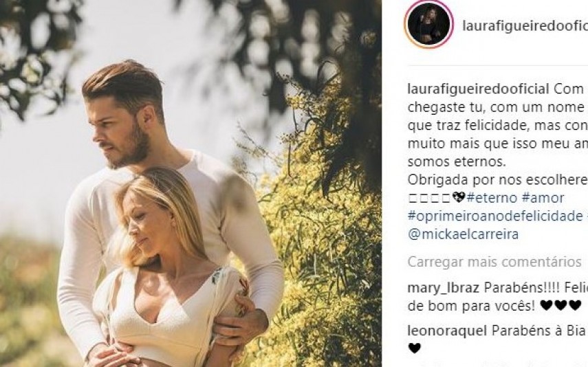Click the caption text 'somos eternos.'
The width and height of the screenshot is (588, 367).
[x=457, y=162]
